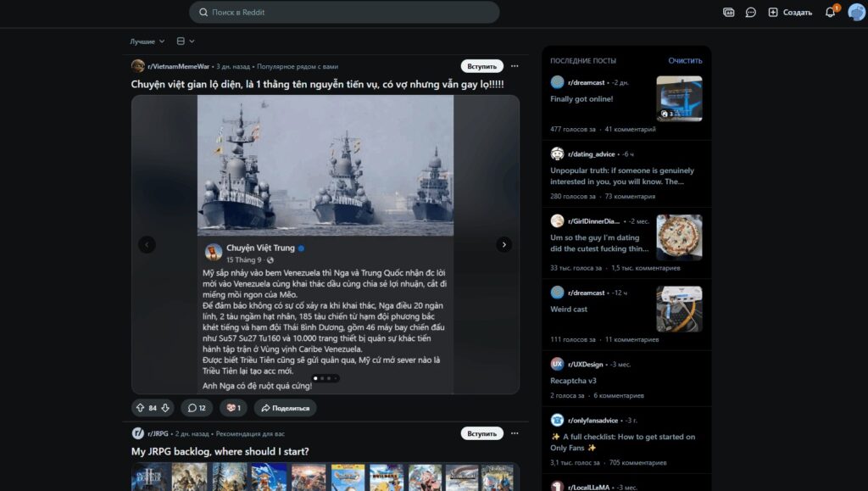Open Weird cast post title
This screenshot has height=491, width=868.
point(569,310)
